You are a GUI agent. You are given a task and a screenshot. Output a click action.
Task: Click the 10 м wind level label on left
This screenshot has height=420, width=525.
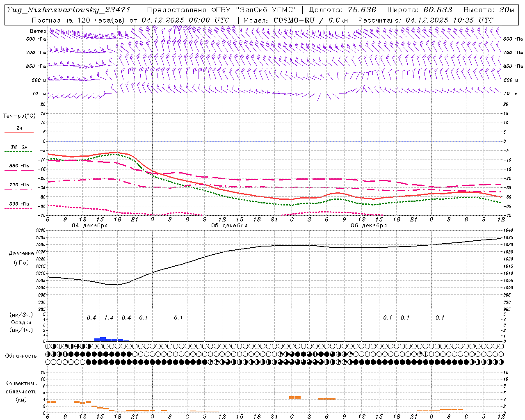coord(39,94)
